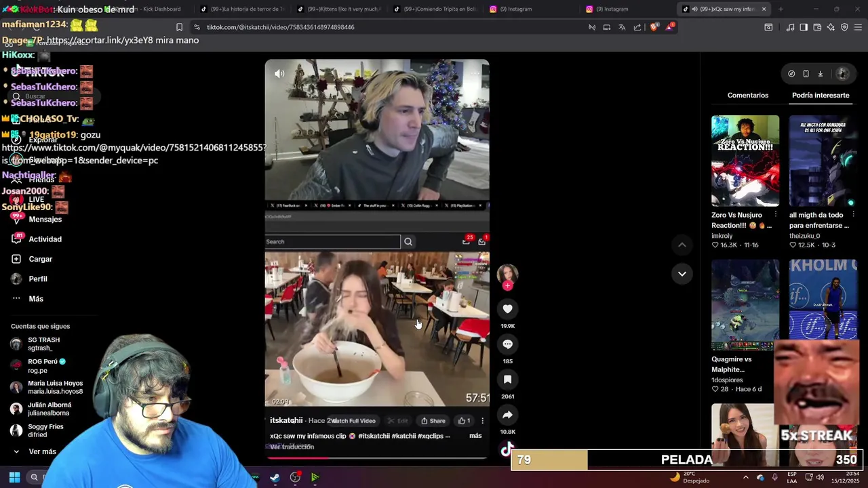Image resolution: width=868 pixels, height=488 pixels.
Task: Click Ver traducción under caption
Action: point(292,447)
